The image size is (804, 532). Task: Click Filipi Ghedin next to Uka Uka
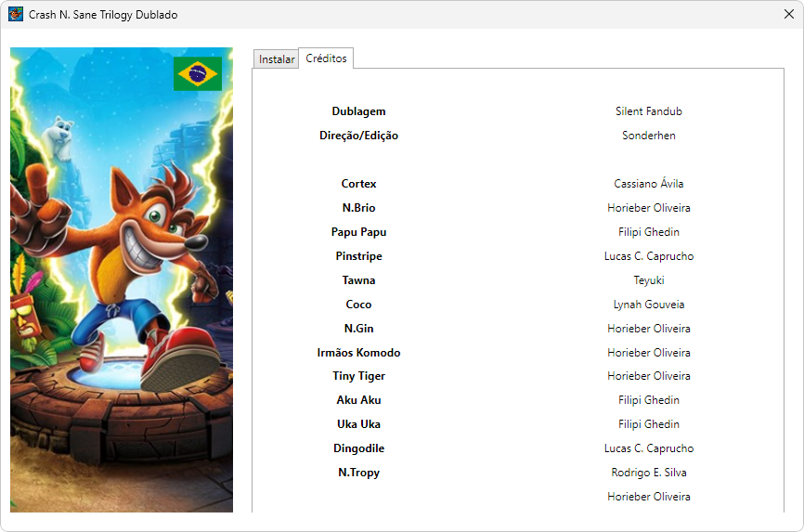[649, 423]
